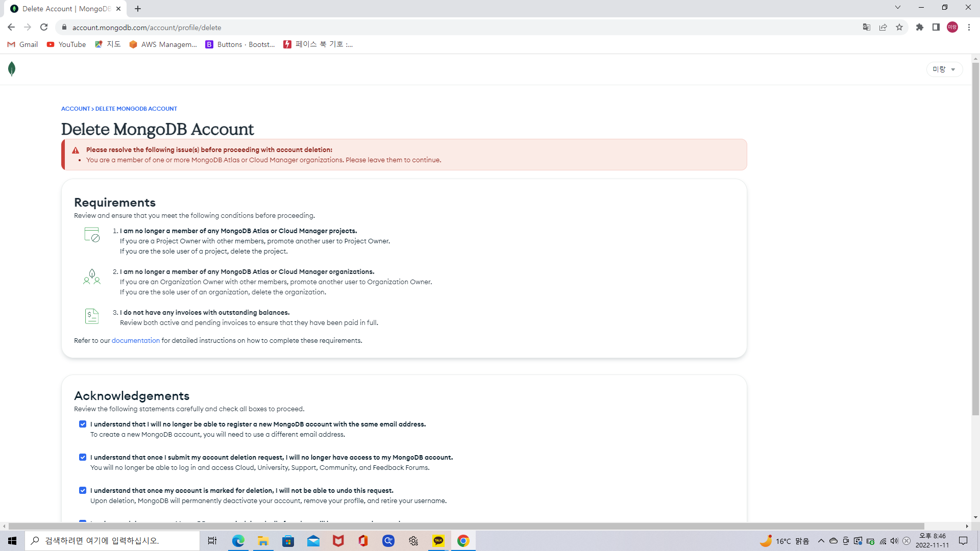Screen dimensions: 980x551
Task: Uncheck cannot undo this request acknowledgement
Action: [x=83, y=490]
